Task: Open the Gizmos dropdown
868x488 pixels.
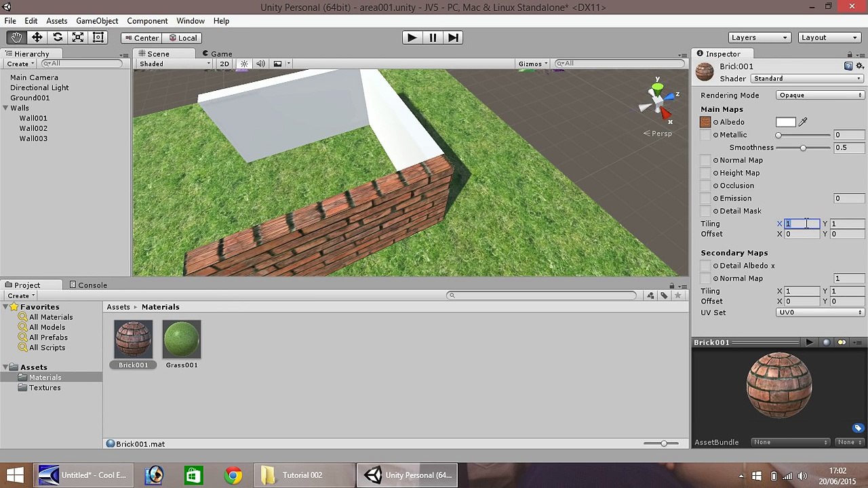Action: click(534, 64)
